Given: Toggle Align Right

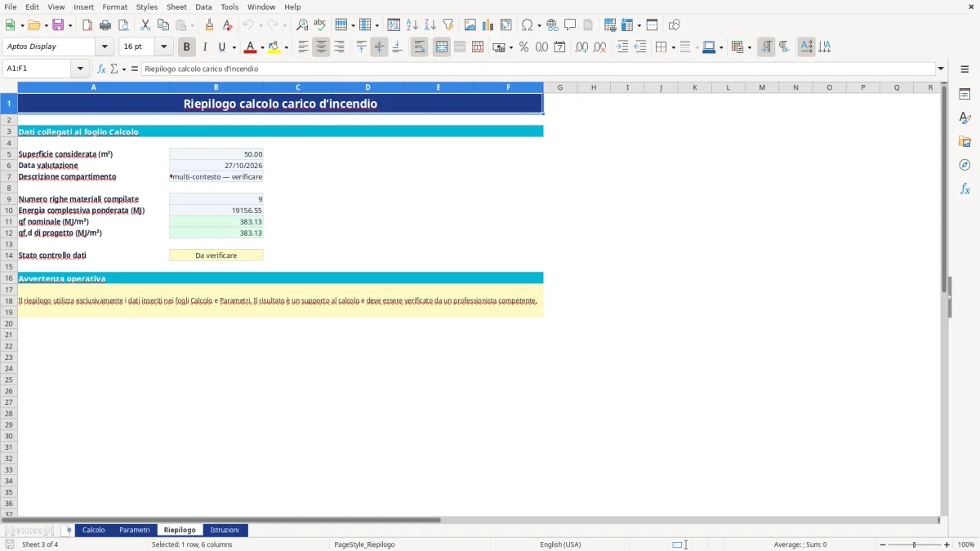Looking at the screenshot, I should pyautogui.click(x=339, y=47).
